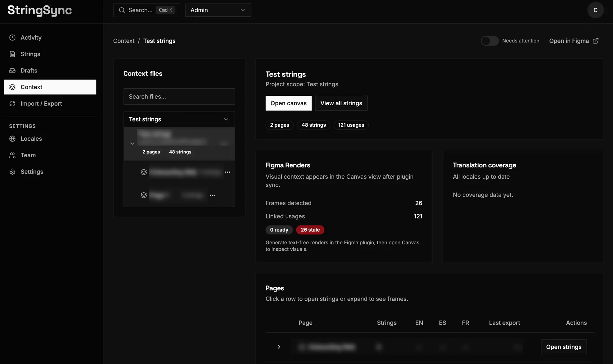Click the Open canvas button

pyautogui.click(x=289, y=103)
